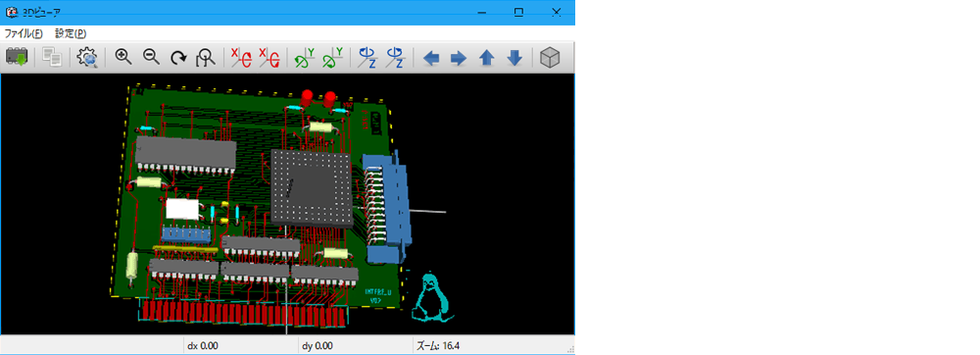Copy the 3D image to clipboard
Image resolution: width=980 pixels, height=355 pixels.
(52, 58)
